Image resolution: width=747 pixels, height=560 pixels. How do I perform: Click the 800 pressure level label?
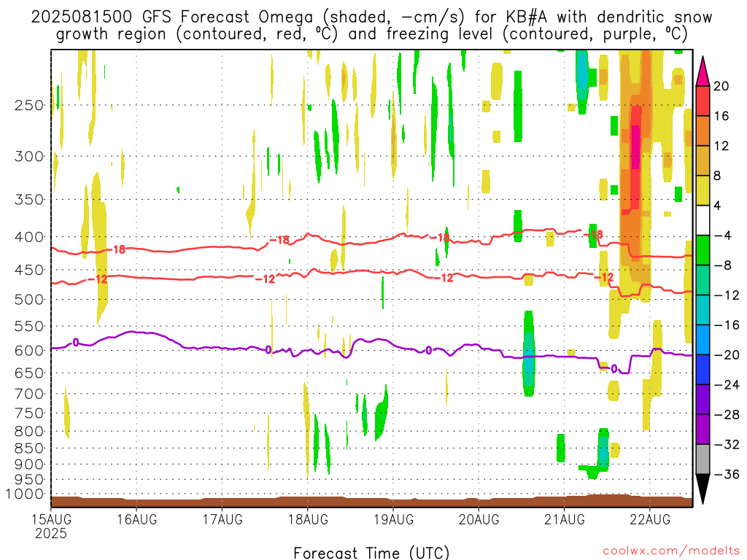[x=29, y=432]
